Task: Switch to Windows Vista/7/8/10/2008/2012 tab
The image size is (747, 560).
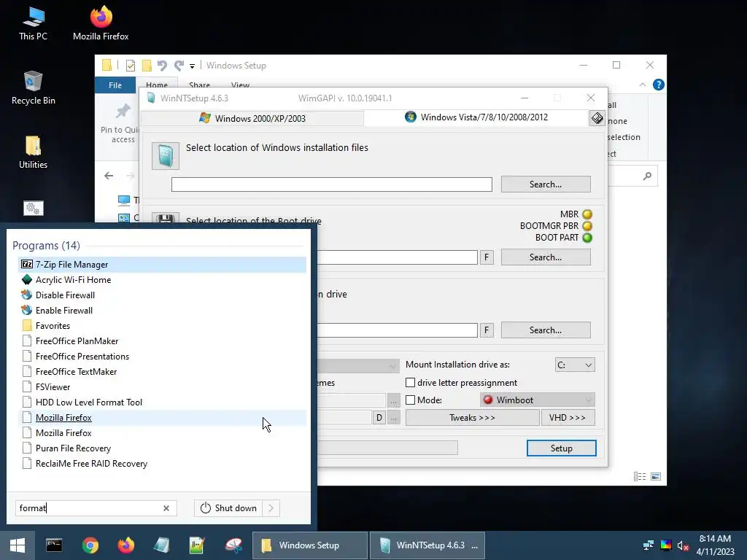Action: 476,117
